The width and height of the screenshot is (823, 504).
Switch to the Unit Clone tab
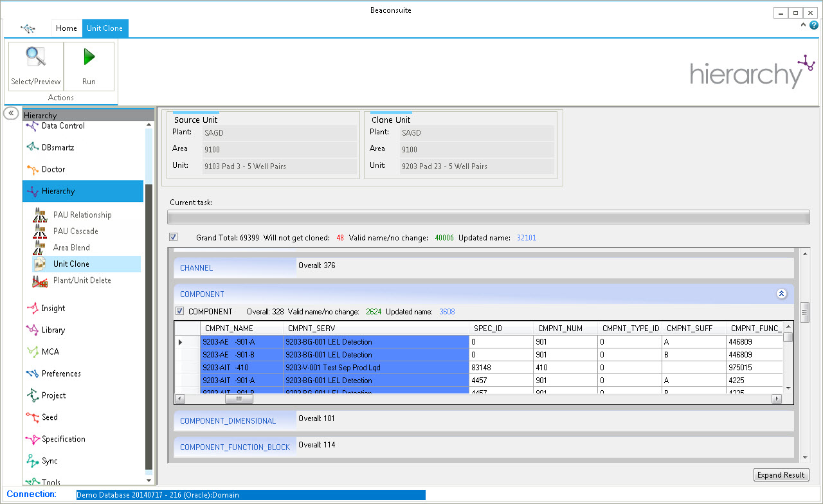pyautogui.click(x=105, y=28)
